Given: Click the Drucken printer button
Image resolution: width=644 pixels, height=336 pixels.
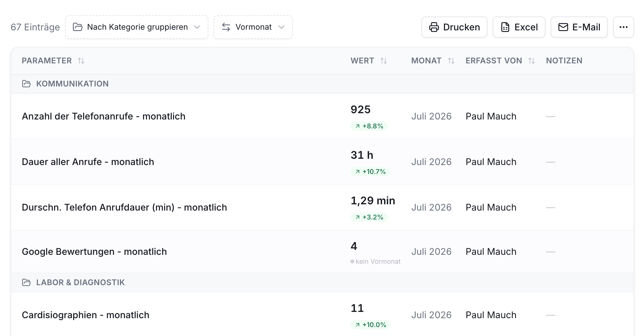Looking at the screenshot, I should [x=454, y=27].
